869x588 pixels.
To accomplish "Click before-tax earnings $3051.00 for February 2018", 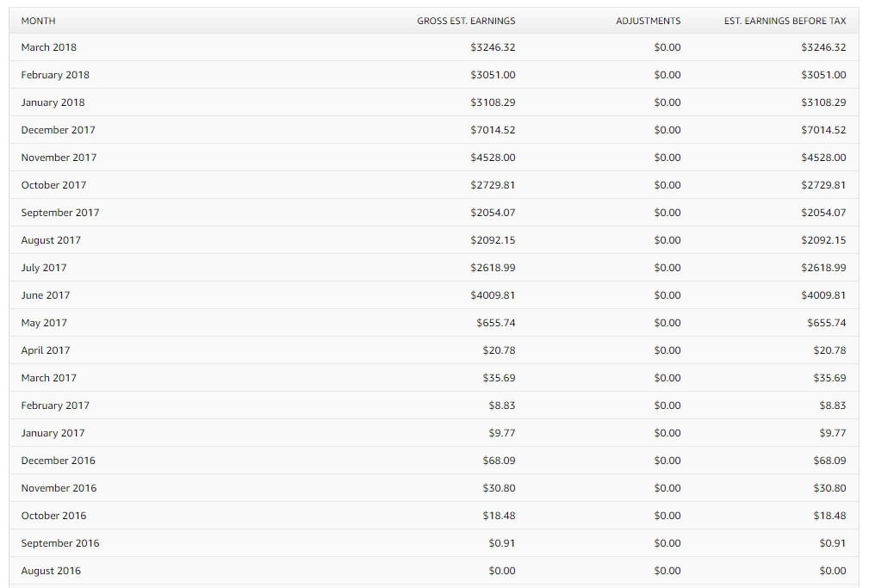I will [823, 75].
